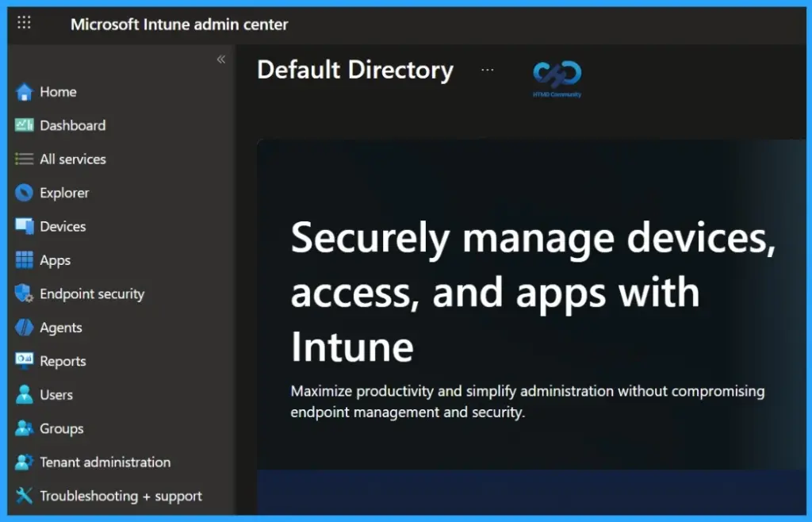This screenshot has height=522, width=812.
Task: Click the Troubleshooting + support wrench icon
Action: click(x=25, y=496)
